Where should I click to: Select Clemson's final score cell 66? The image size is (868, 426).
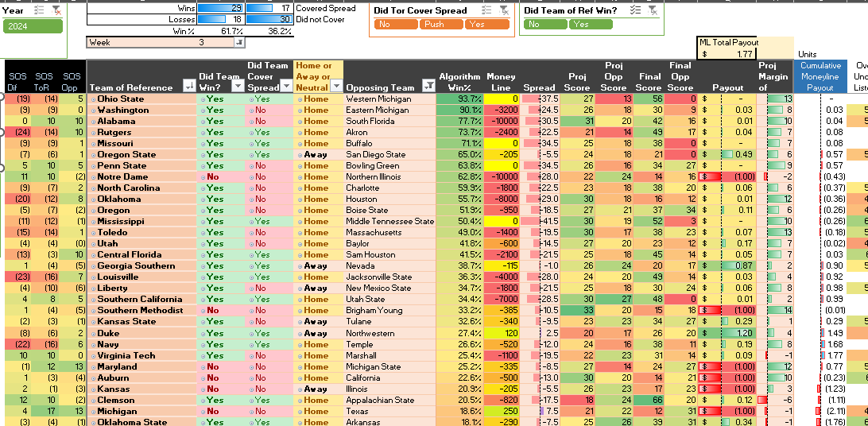[x=649, y=400]
